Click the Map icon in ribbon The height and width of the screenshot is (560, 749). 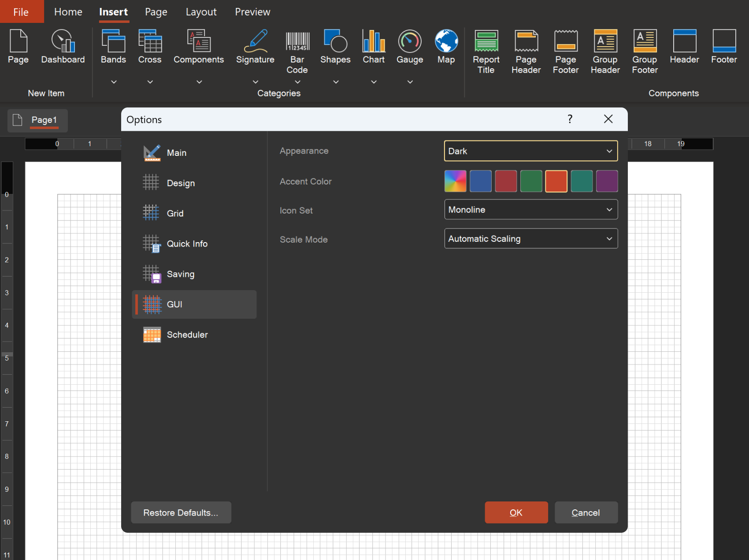(x=446, y=47)
